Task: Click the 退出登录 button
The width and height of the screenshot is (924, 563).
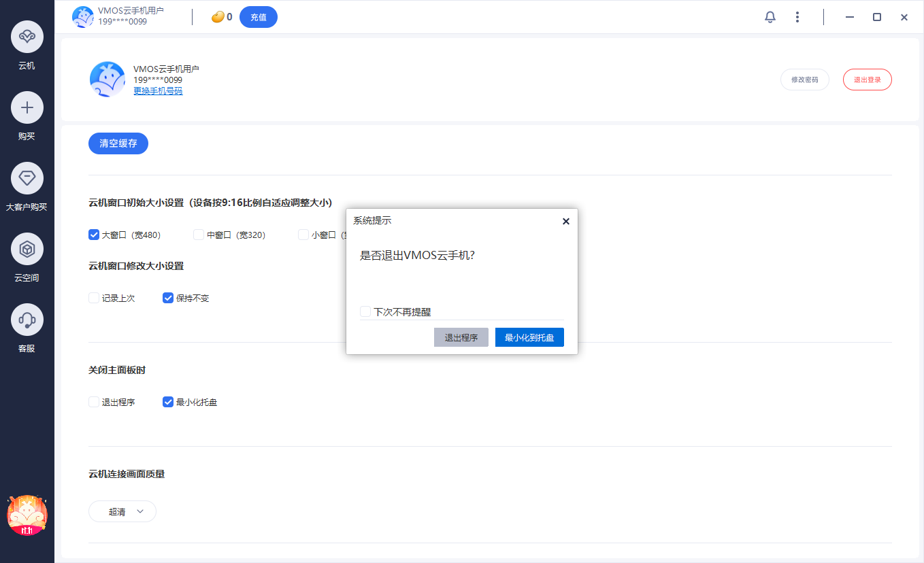Action: coord(868,80)
